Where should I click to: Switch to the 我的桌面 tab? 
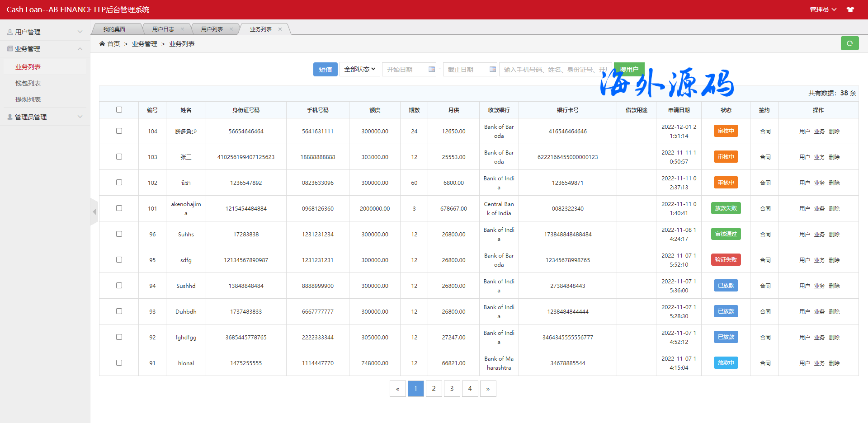pos(114,29)
